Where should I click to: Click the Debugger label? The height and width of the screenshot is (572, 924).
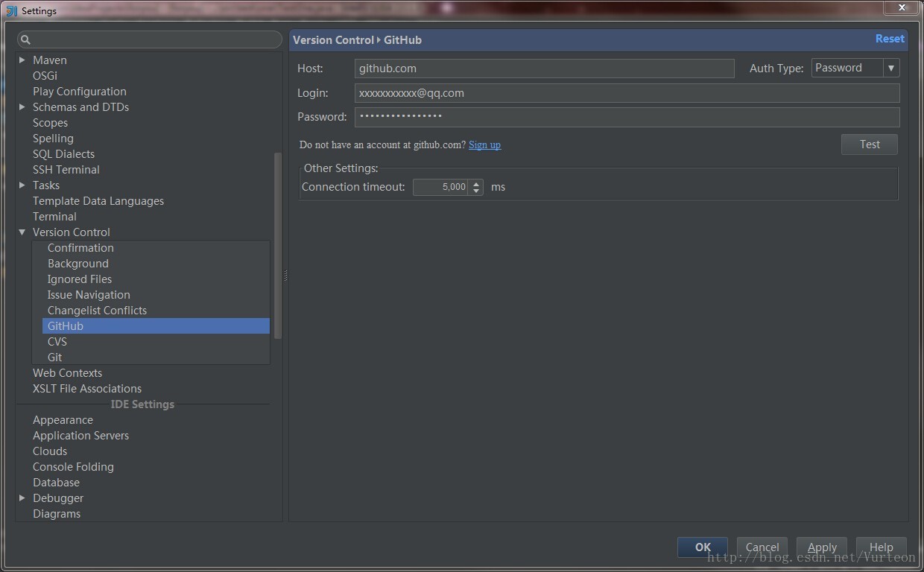coord(58,498)
